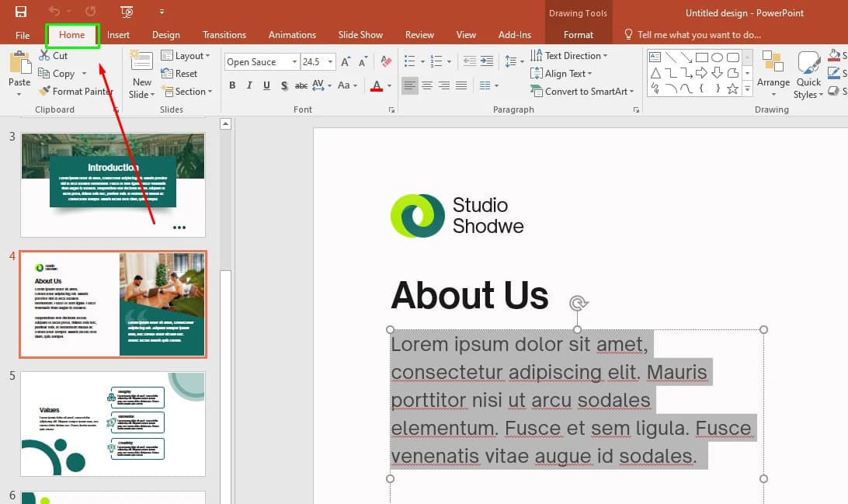The width and height of the screenshot is (848, 504).
Task: Select the star shape in the shapes gallery
Action: pos(733,89)
